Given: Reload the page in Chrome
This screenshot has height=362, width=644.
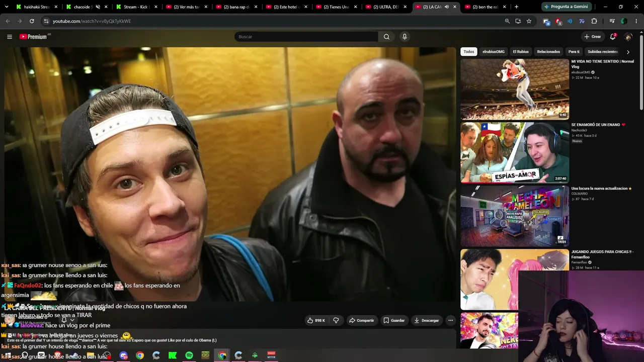Looking at the screenshot, I should 32,21.
